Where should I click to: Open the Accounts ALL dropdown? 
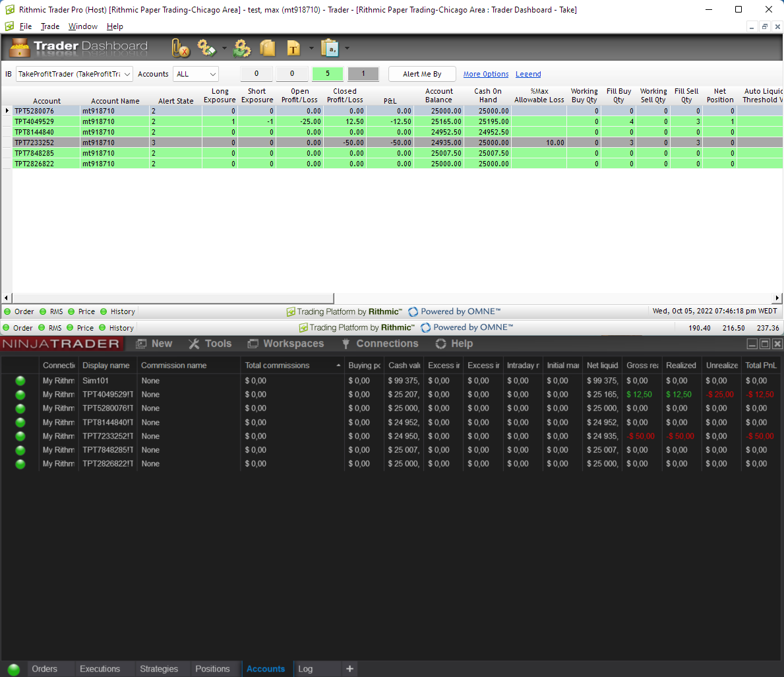196,74
